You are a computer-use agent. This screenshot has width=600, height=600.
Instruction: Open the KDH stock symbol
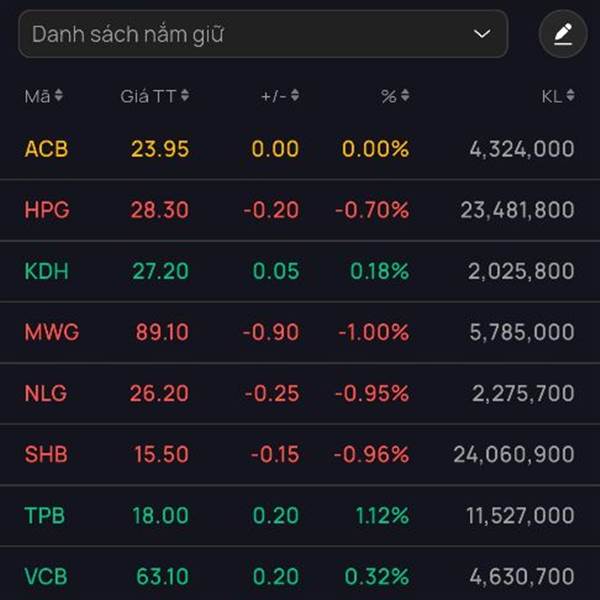pos(46,271)
